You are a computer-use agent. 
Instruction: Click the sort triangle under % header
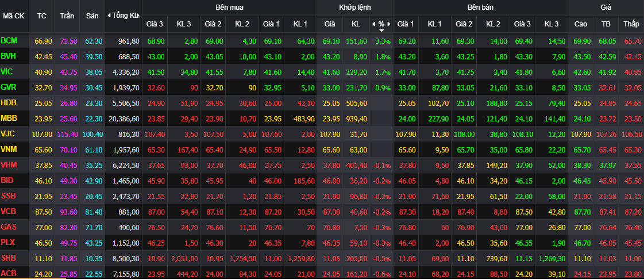(381, 30)
